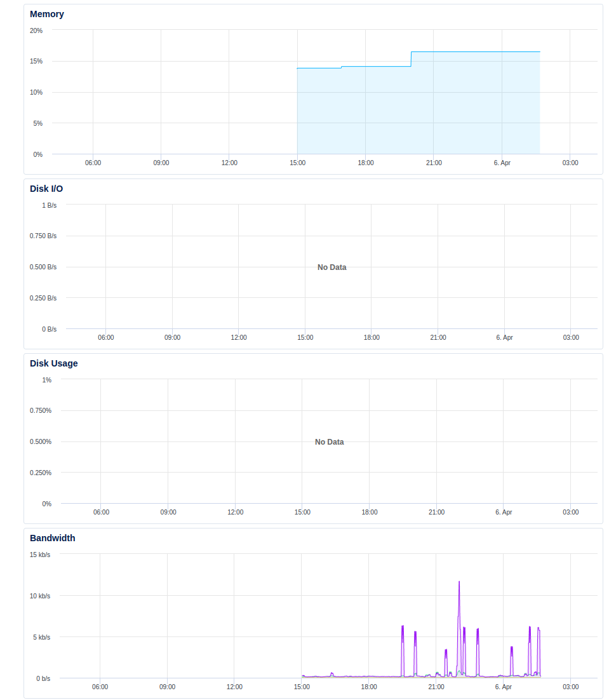
Task: Click the 06:00 tick label under Memory chart
Action: [93, 163]
